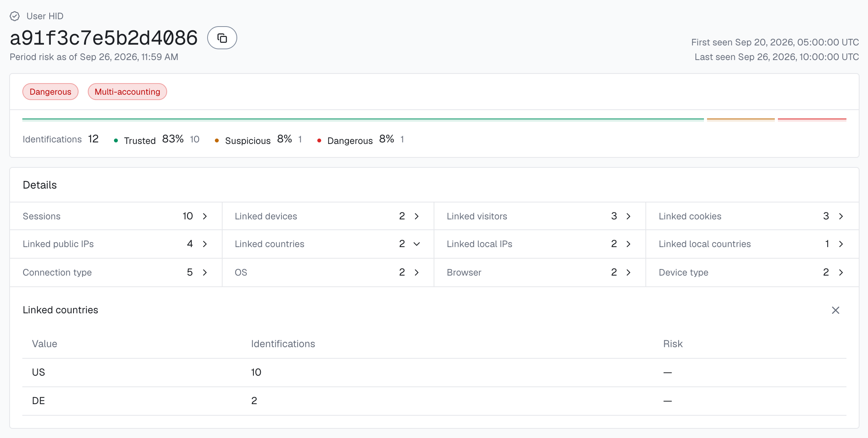Select the US country row
Viewport: 868px width, 438px height.
point(434,373)
